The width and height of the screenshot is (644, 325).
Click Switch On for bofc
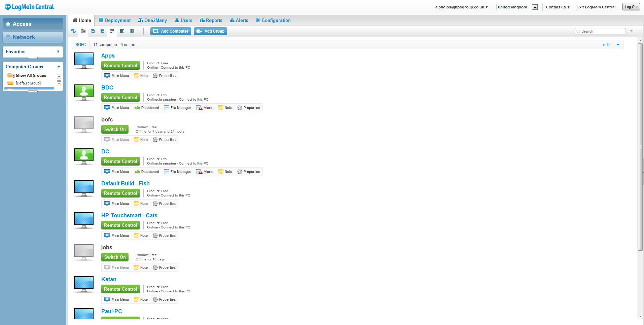[x=115, y=129]
